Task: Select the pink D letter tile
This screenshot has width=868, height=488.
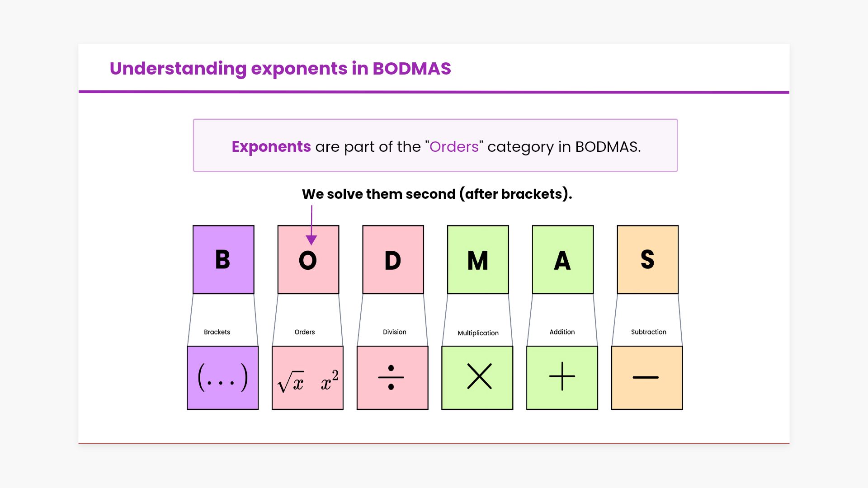Action: [x=393, y=260]
